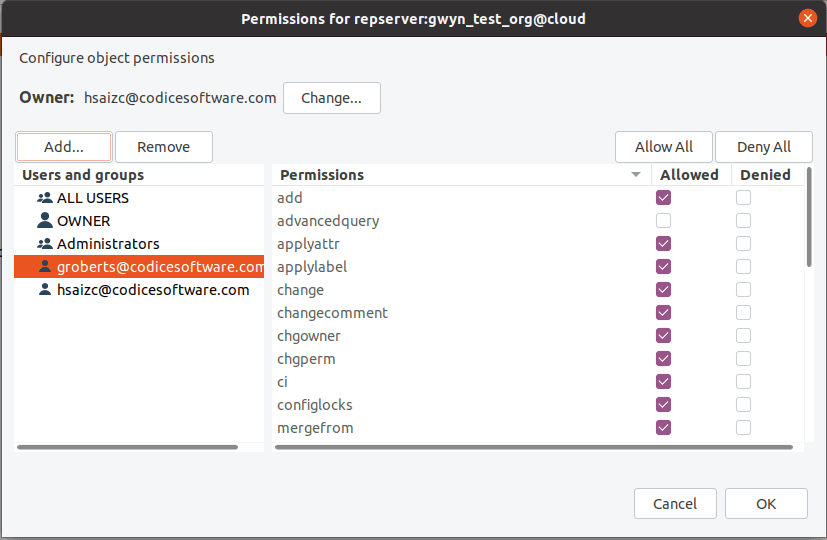Click the Users and groups column header
Screen dimensions: 827x540
click(x=139, y=175)
